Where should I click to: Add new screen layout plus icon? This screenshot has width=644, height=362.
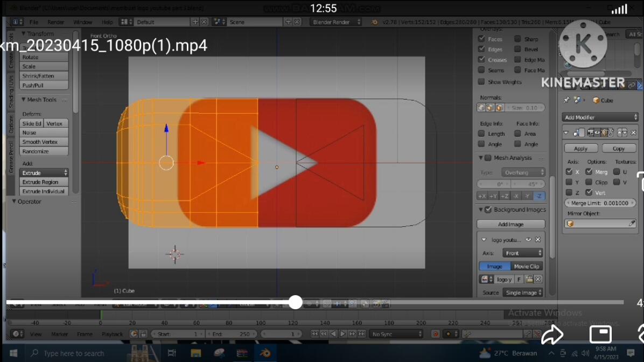195,22
